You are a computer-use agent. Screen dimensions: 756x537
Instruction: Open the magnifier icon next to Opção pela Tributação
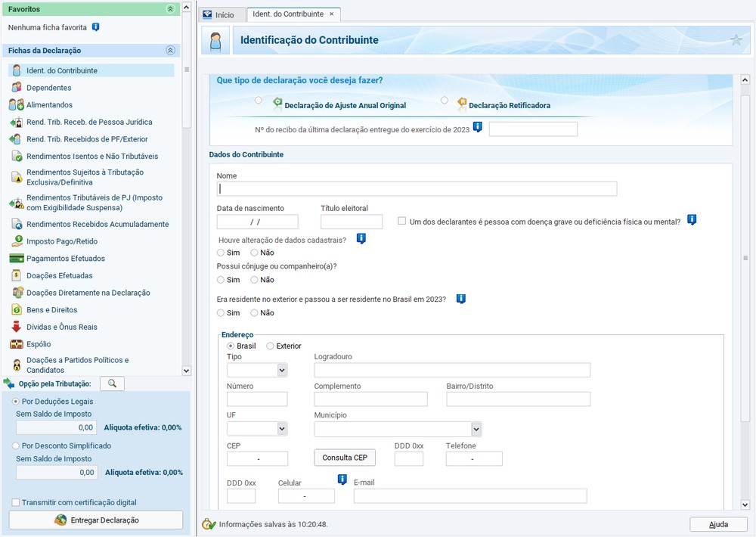coord(112,383)
